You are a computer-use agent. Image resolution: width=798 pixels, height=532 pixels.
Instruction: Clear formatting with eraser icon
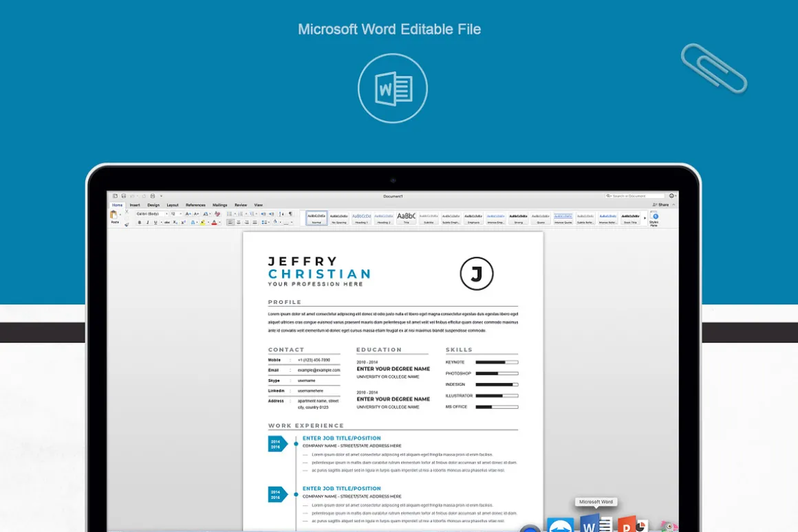(x=217, y=214)
